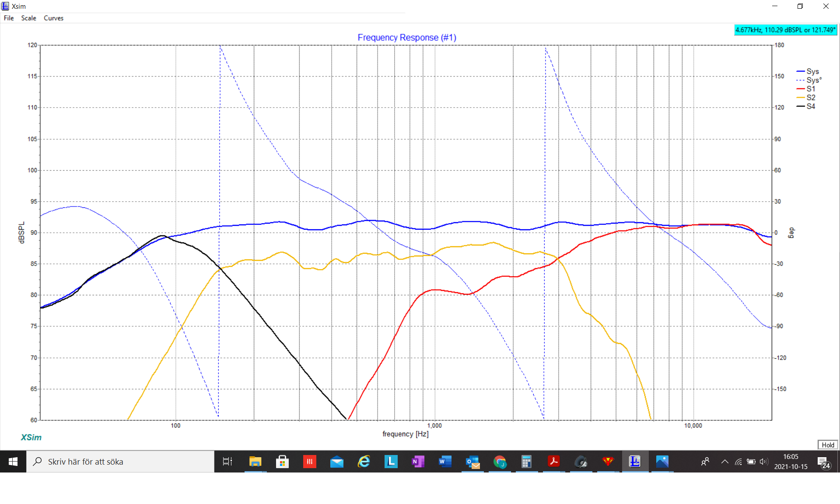The width and height of the screenshot is (840, 504).
Task: Click the Frequency Response (#1) title
Action: pos(407,38)
